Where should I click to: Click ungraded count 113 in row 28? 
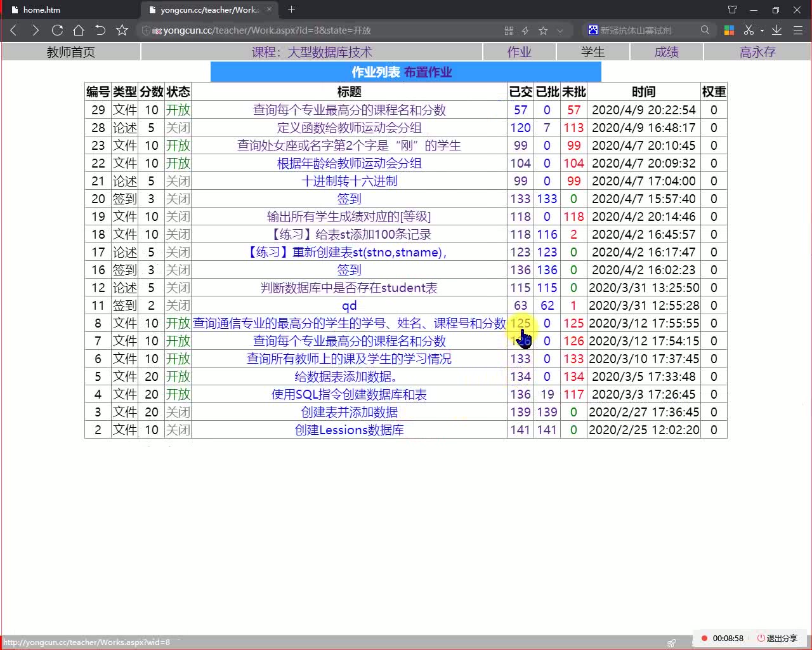coord(573,128)
